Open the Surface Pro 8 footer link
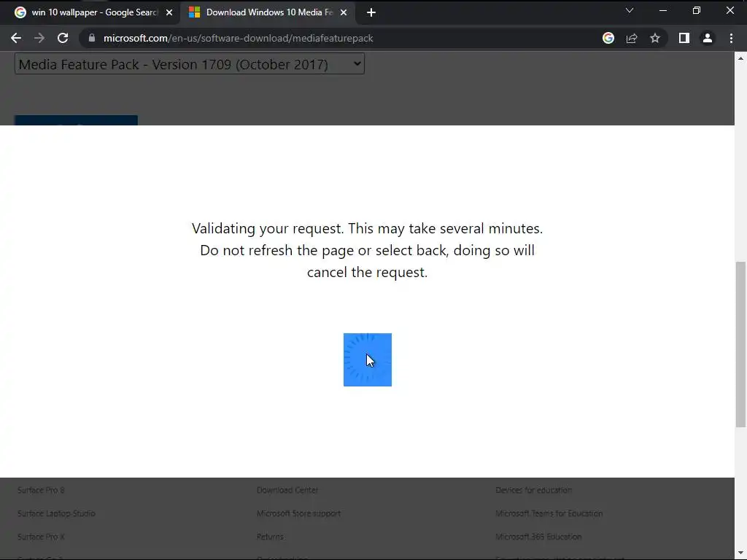747x560 pixels. (41, 490)
